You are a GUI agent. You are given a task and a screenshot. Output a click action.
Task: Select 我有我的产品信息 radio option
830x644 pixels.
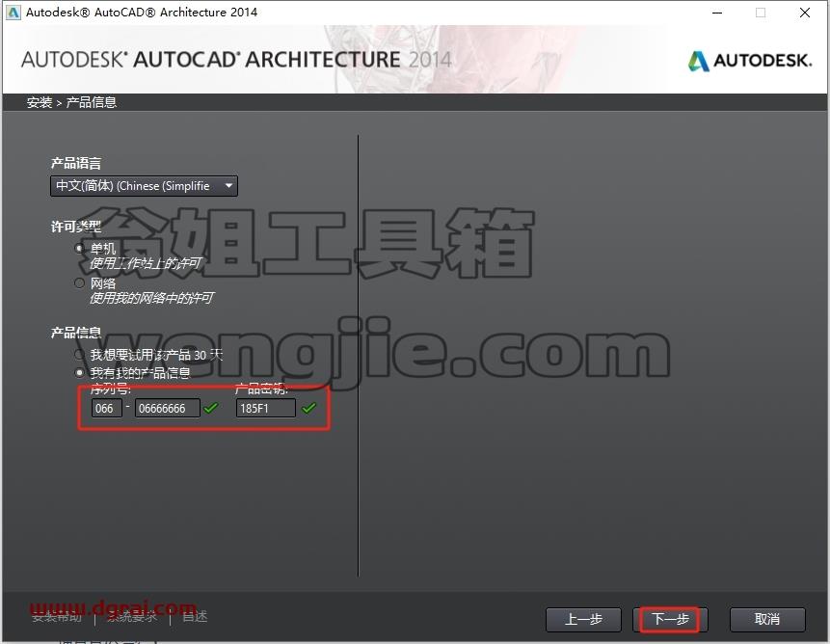point(79,373)
